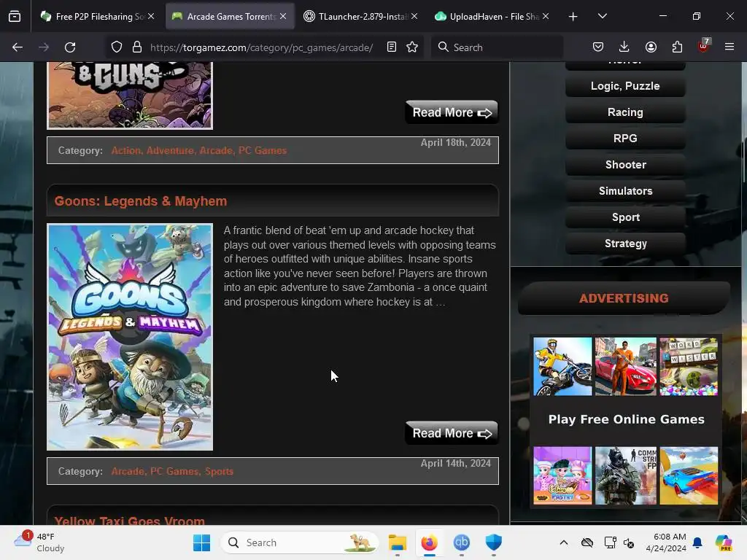
Task: Select Simulators in sidebar categories
Action: pyautogui.click(x=625, y=191)
